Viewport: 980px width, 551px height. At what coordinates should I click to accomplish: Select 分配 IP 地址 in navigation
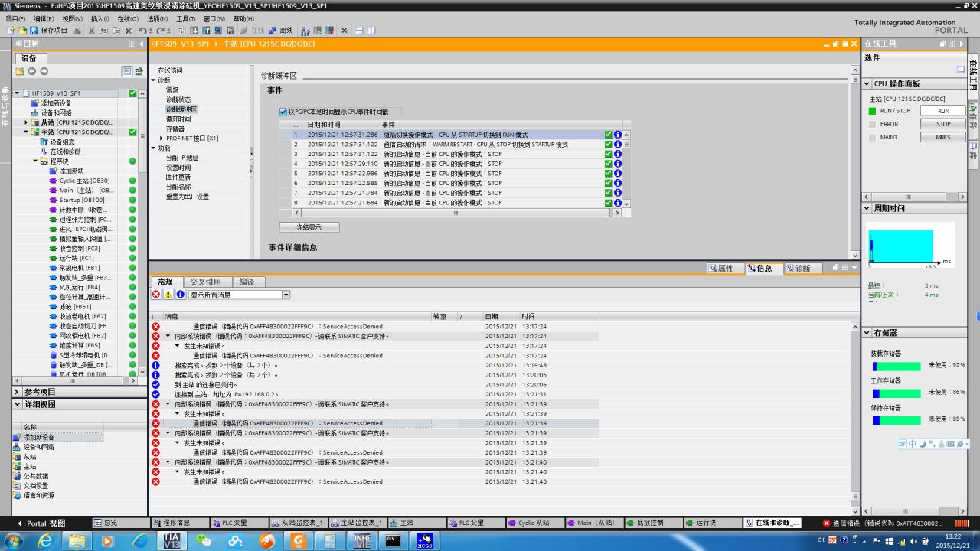182,158
